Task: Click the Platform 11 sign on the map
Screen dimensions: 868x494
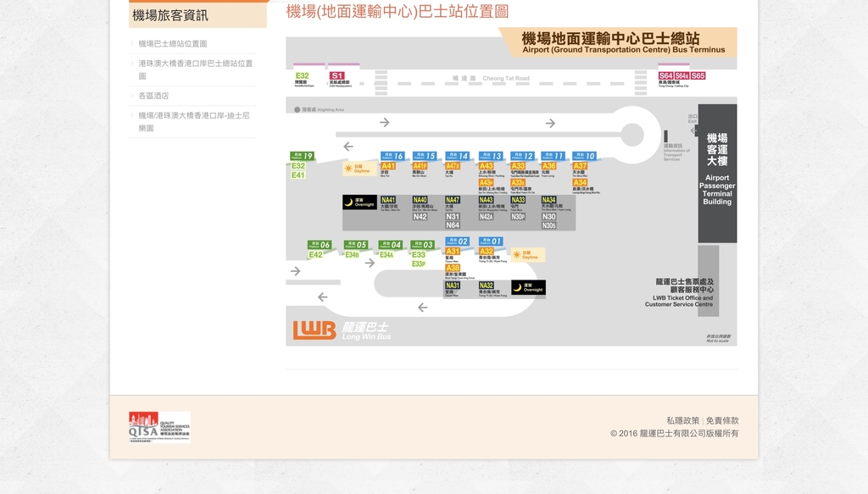Action: tap(553, 156)
